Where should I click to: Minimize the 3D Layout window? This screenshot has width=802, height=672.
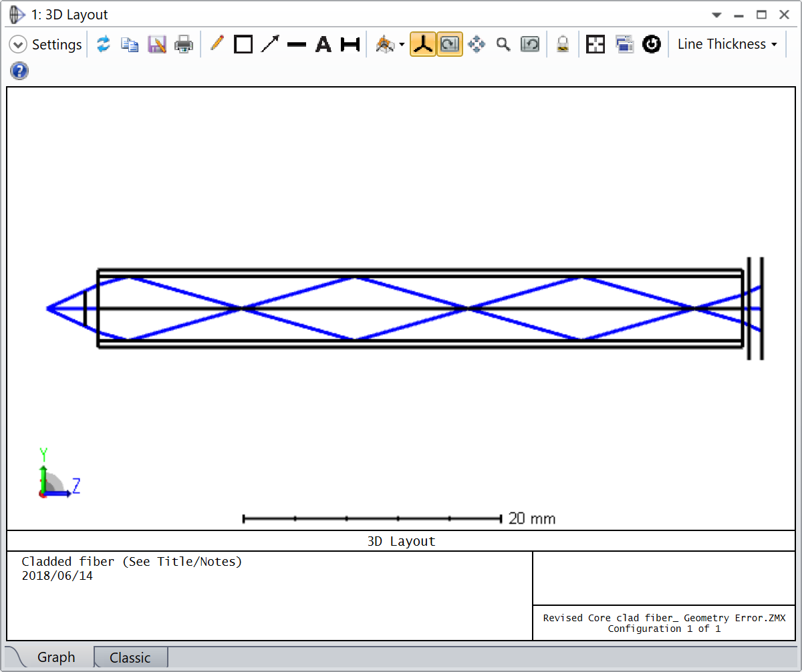tap(739, 15)
